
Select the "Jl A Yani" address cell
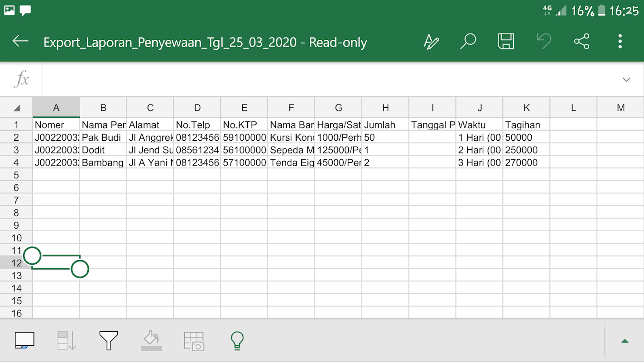(150, 162)
